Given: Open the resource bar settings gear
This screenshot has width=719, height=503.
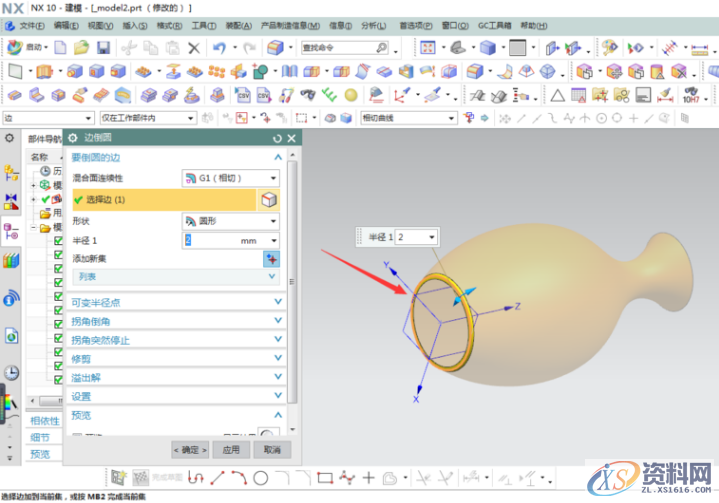Looking at the screenshot, I should [10, 138].
